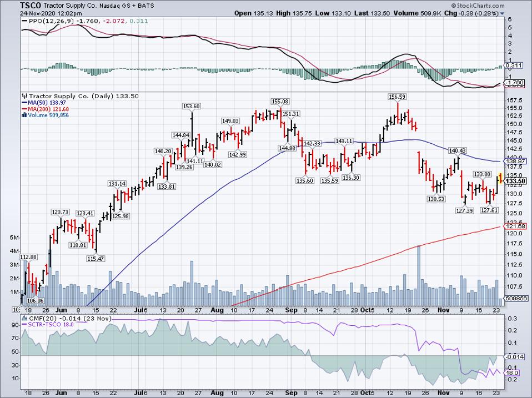
Task: Click the 139.26 price label
Action: pyautogui.click(x=184, y=167)
